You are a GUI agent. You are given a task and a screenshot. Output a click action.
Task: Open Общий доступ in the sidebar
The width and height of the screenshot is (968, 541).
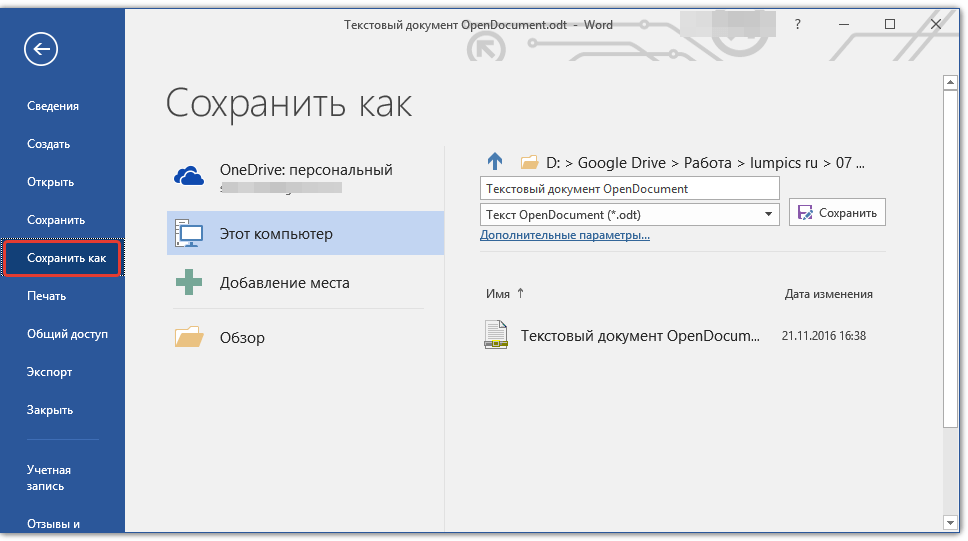click(x=67, y=334)
